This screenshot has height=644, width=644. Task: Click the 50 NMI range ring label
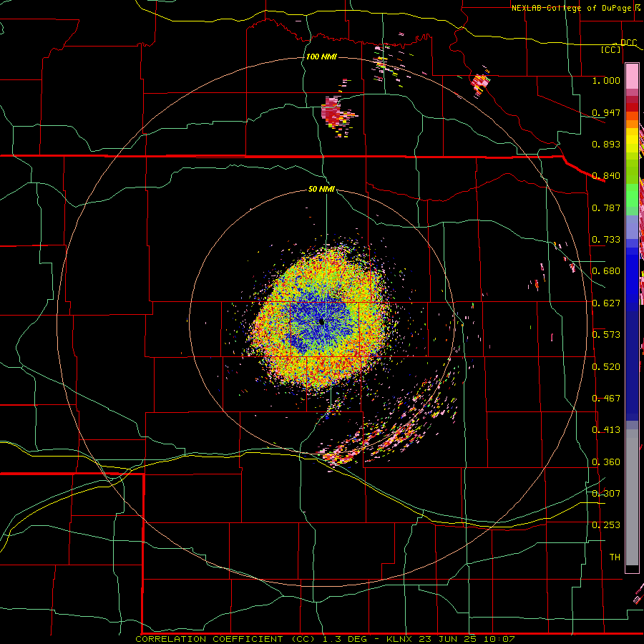click(x=321, y=190)
